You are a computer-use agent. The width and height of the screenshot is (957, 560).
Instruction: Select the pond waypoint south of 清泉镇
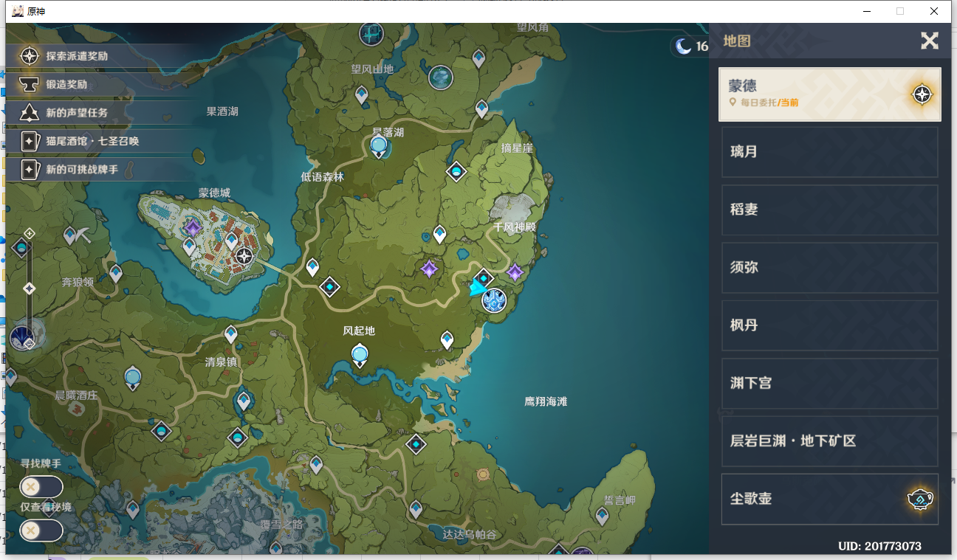click(x=243, y=402)
